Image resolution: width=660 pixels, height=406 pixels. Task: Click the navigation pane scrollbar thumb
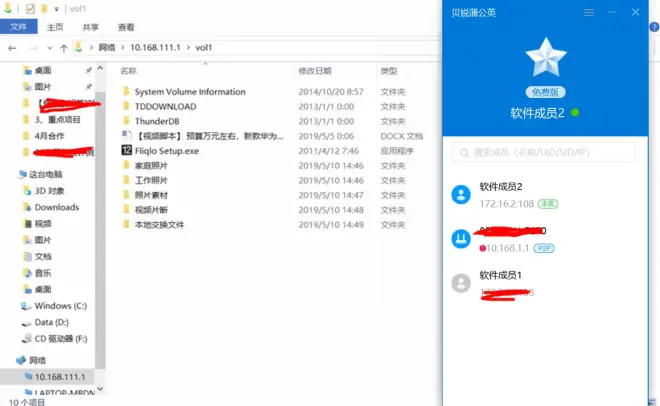tap(100, 229)
